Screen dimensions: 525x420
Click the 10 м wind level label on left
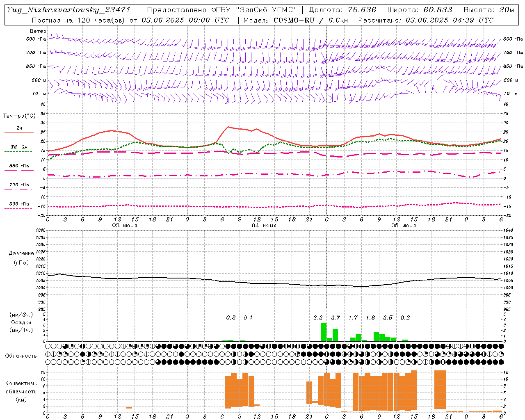[x=39, y=94]
